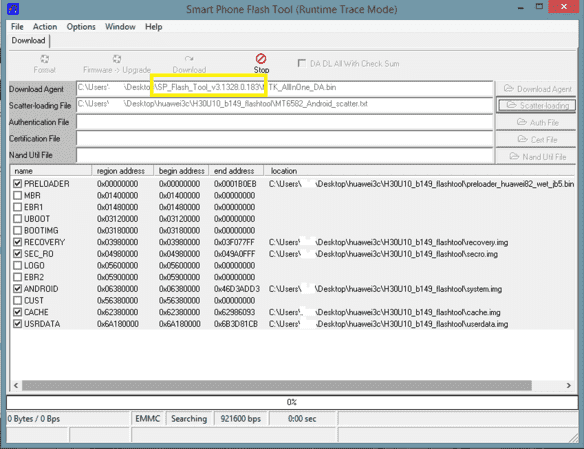Click the Download Agent path field
This screenshot has height=449, width=584.
tap(285, 89)
